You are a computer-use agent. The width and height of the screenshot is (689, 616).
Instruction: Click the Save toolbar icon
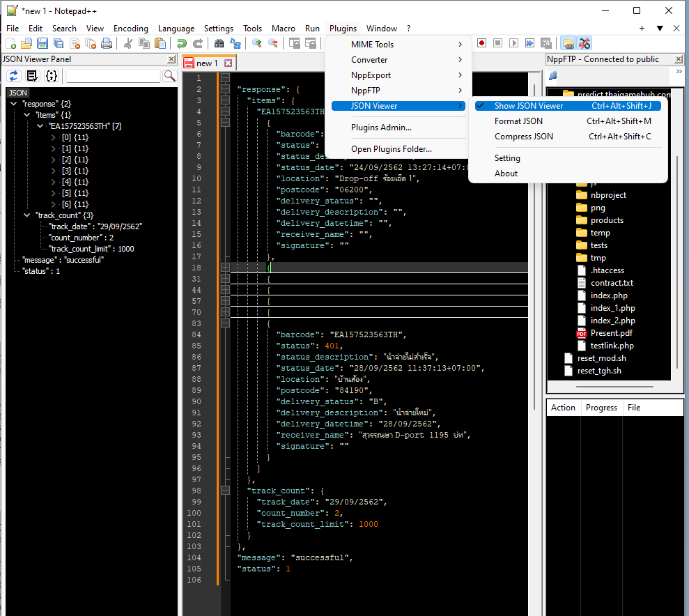pos(42,43)
